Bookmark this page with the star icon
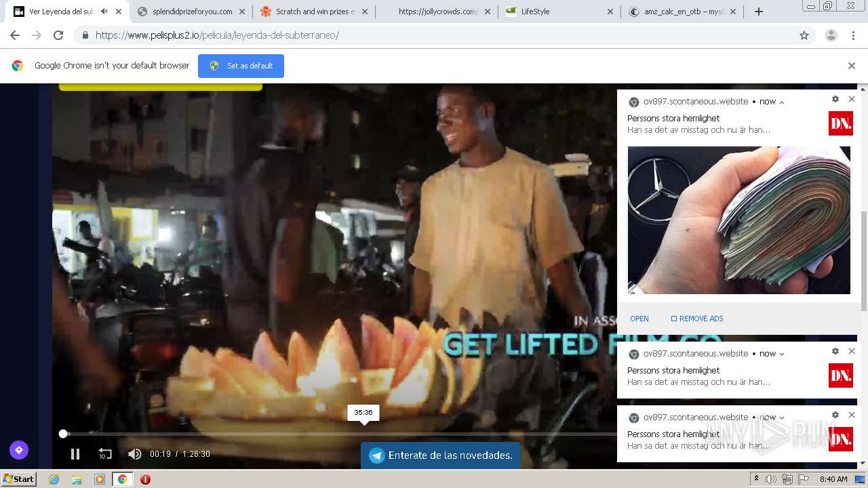 click(804, 35)
